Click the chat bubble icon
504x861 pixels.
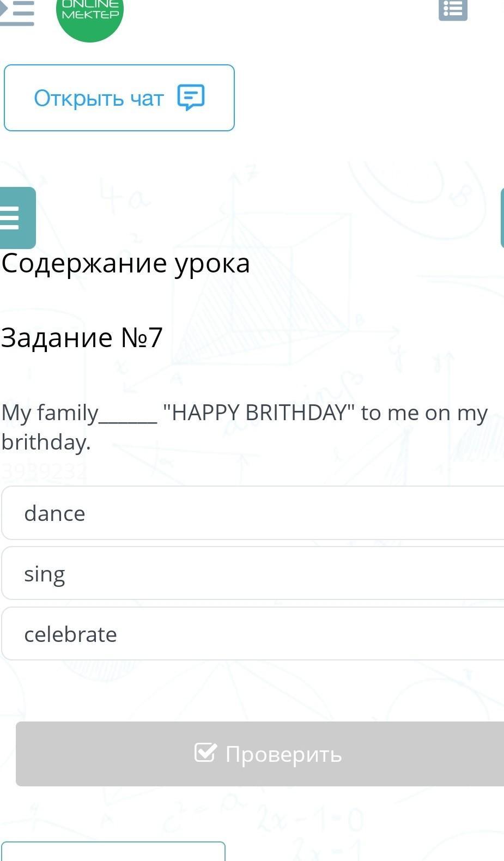pyautogui.click(x=191, y=98)
